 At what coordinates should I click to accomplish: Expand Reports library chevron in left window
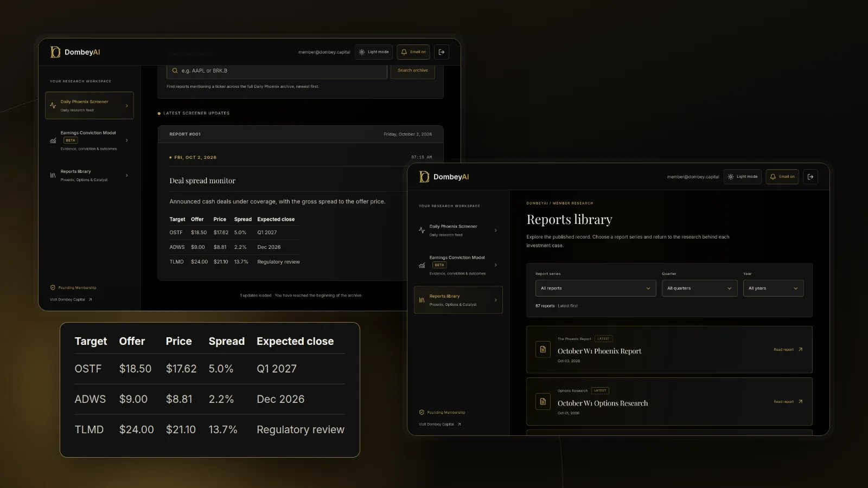click(x=127, y=175)
